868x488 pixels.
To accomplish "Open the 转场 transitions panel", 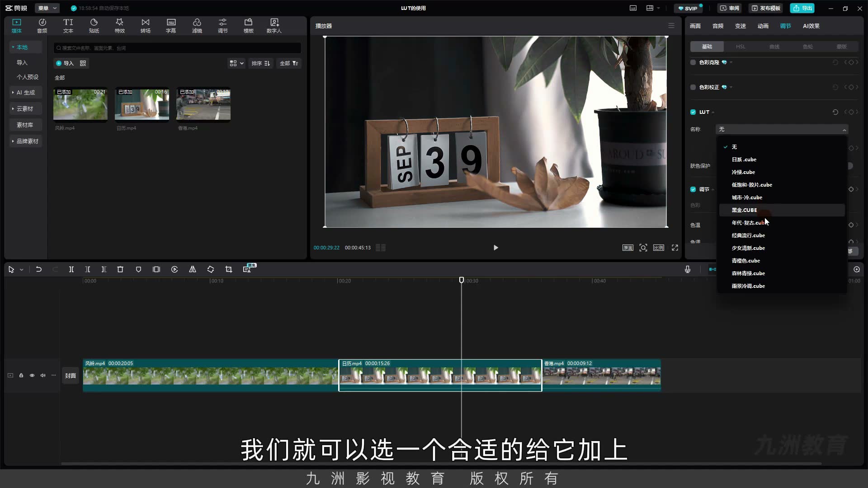I will [145, 26].
